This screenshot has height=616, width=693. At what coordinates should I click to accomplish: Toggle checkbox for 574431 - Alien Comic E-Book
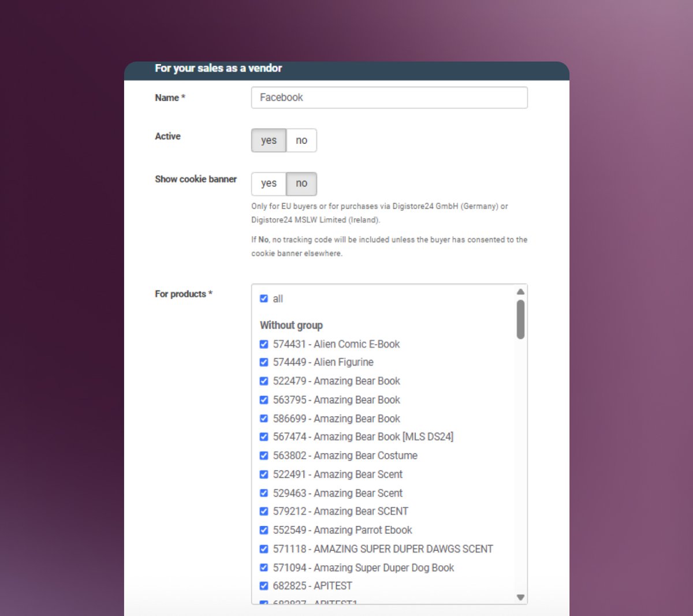pyautogui.click(x=264, y=344)
